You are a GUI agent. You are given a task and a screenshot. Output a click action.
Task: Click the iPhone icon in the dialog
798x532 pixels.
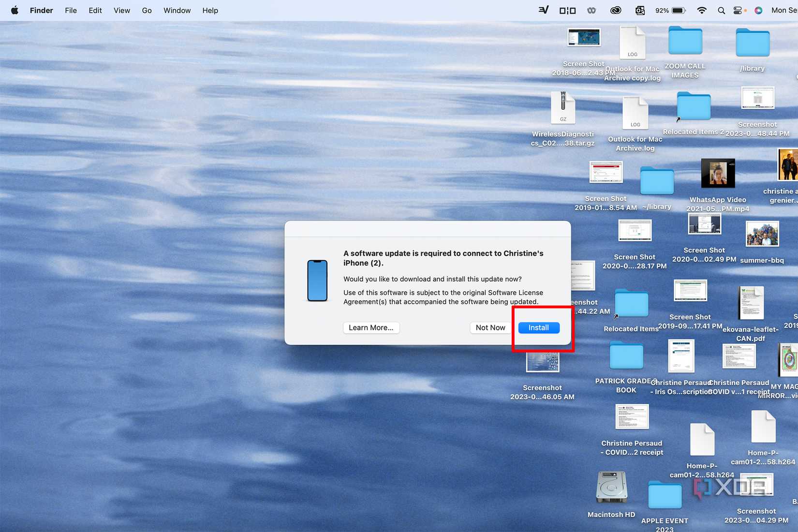pos(317,281)
